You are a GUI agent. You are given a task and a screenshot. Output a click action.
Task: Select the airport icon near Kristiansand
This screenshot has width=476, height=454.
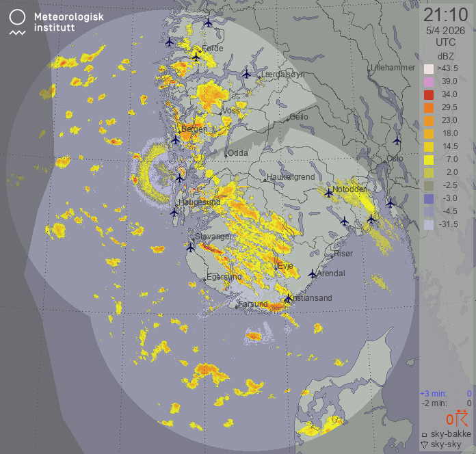pos(289,298)
